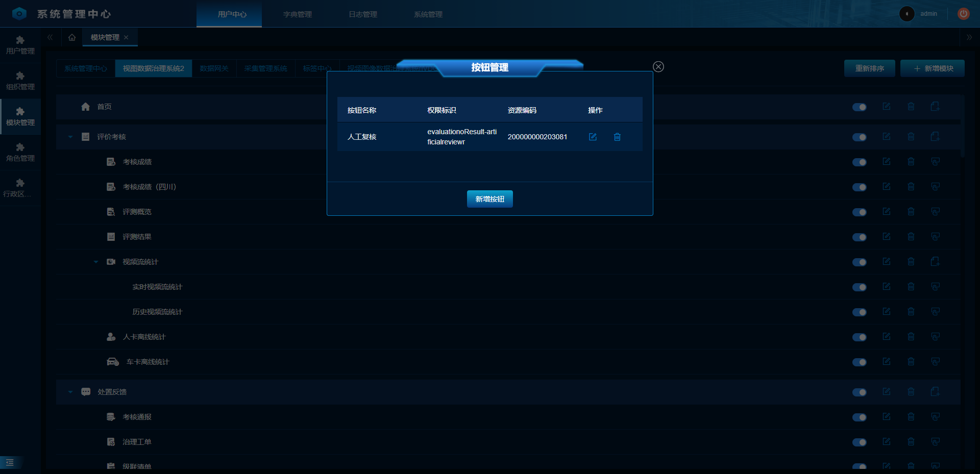Click the power logout icon
Image resolution: width=980 pixels, height=474 pixels.
tap(963, 14)
